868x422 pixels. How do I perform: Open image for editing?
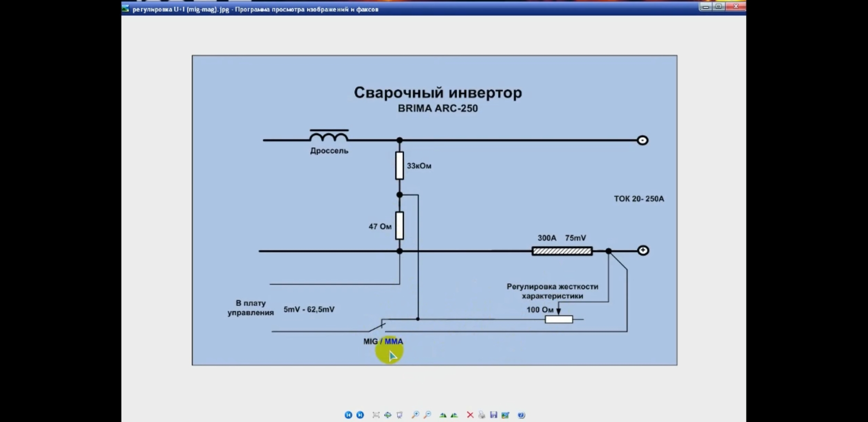pyautogui.click(x=506, y=415)
